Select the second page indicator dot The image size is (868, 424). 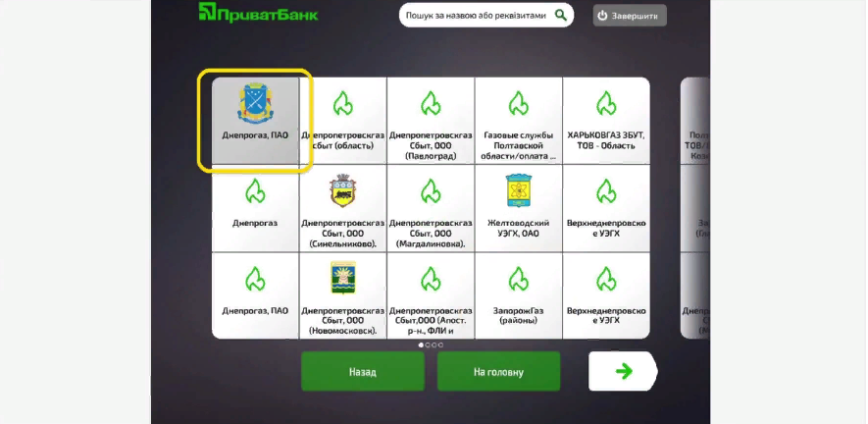(x=428, y=345)
